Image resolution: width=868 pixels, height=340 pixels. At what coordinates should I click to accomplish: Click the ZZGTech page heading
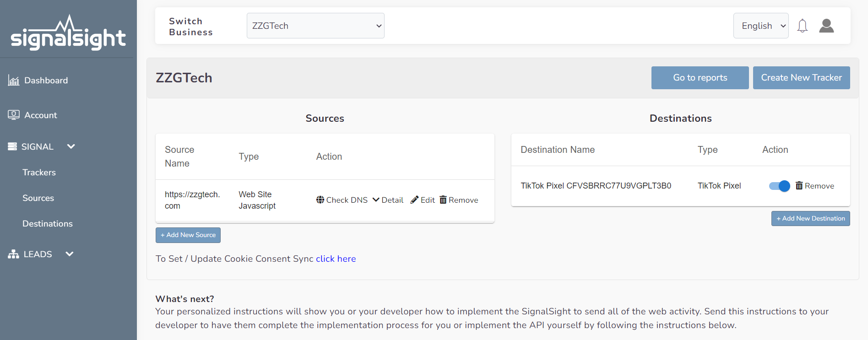coord(184,78)
